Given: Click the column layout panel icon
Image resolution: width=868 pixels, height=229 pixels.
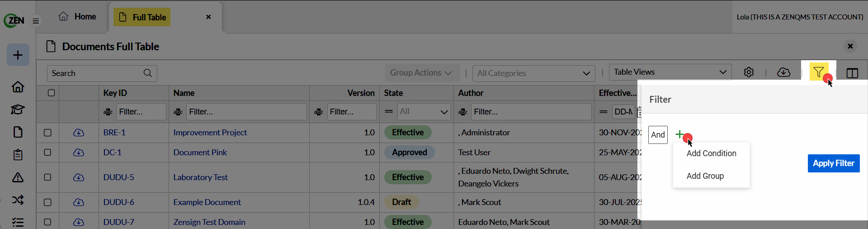Looking at the screenshot, I should (852, 73).
